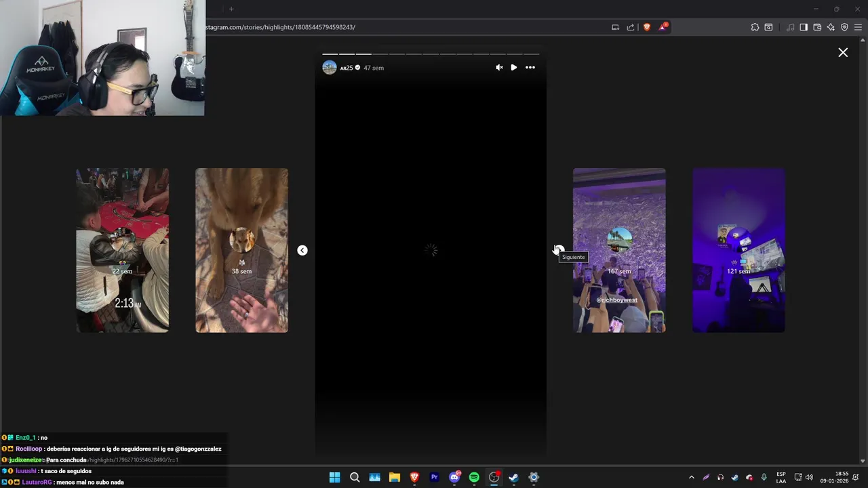
Task: Open Settings gear app in taskbar
Action: (534, 477)
